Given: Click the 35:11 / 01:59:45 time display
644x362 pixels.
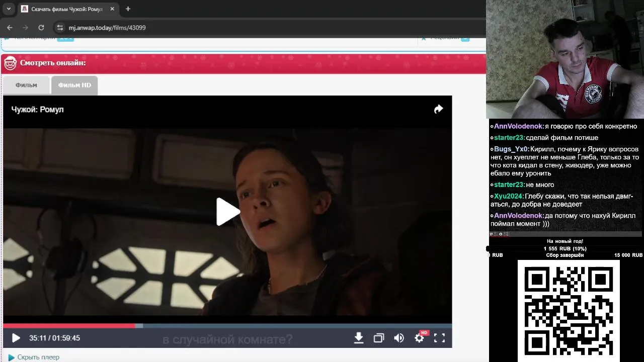Looking at the screenshot, I should 54,338.
